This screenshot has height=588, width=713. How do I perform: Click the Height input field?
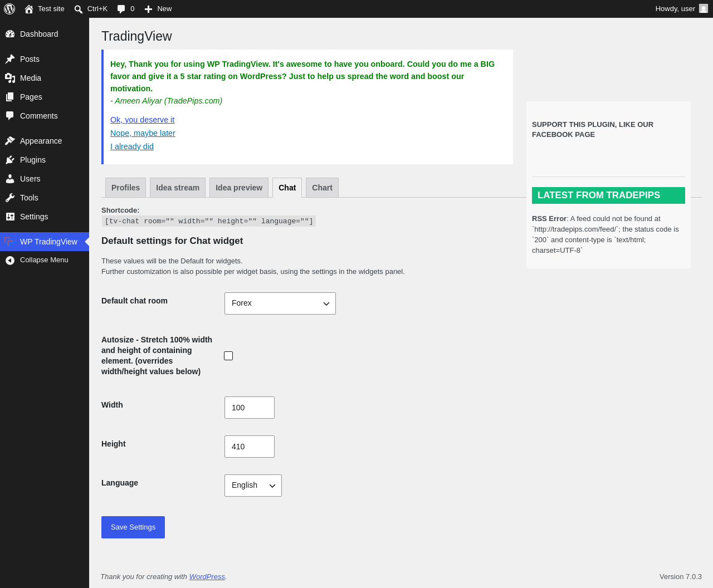(x=250, y=447)
